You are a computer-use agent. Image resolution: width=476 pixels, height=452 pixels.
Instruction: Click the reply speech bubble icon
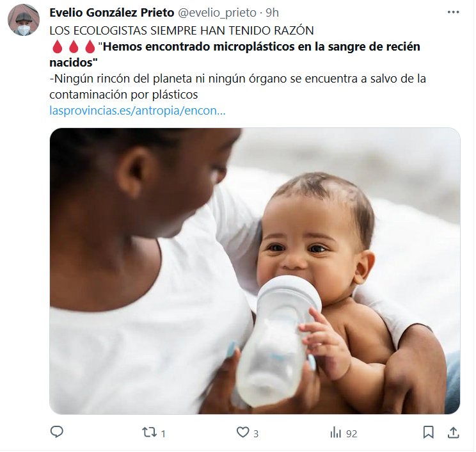pos(56,432)
